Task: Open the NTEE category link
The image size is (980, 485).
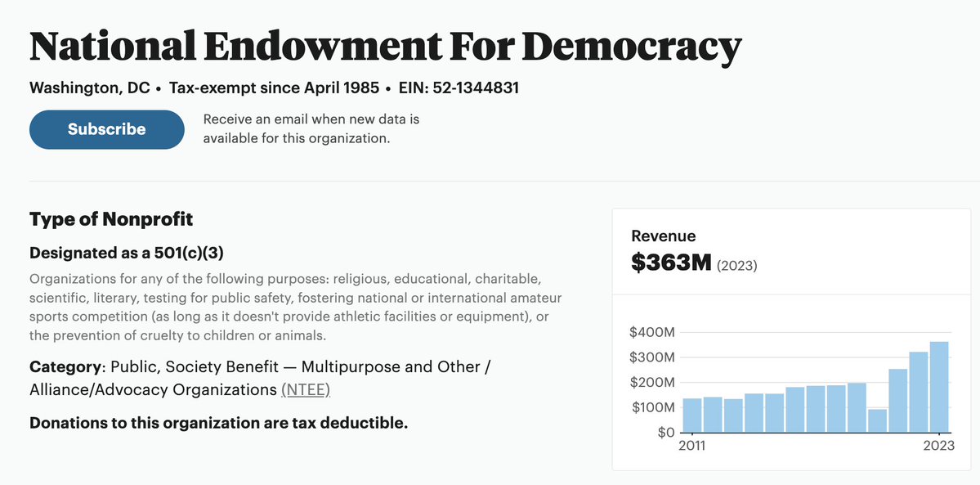Action: (x=306, y=389)
